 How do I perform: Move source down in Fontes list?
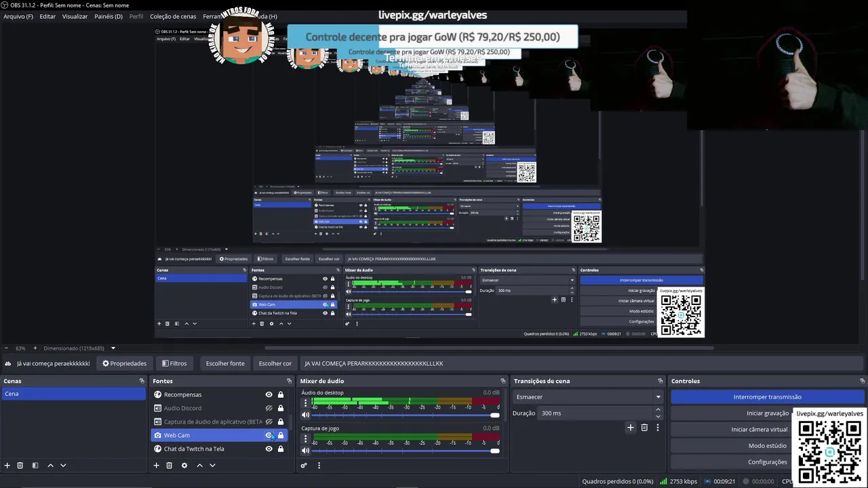coord(212,466)
